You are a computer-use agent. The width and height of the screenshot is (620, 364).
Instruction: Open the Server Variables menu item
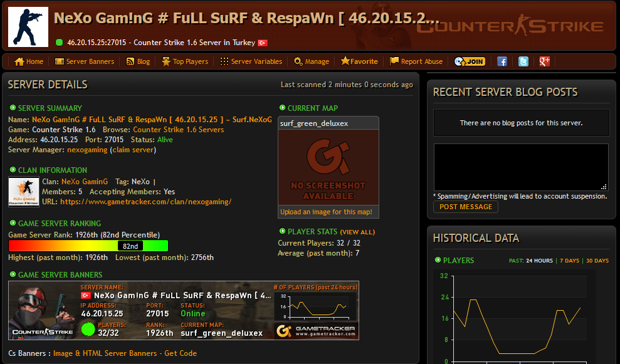[256, 61]
